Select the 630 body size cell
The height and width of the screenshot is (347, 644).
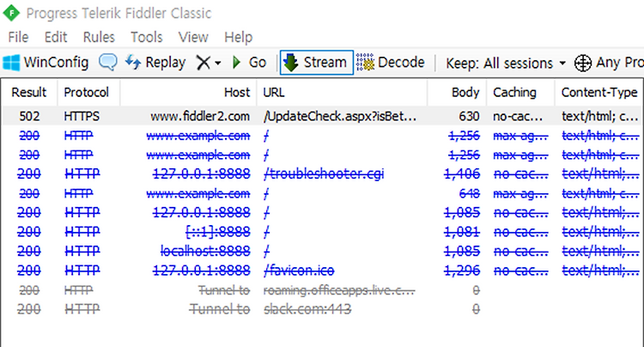[469, 116]
